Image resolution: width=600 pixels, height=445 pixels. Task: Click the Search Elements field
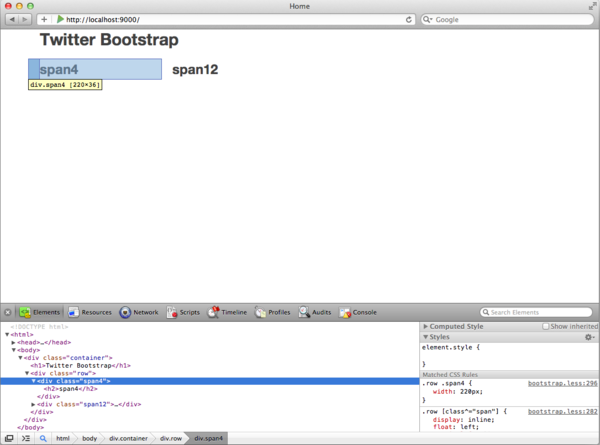[536, 312]
